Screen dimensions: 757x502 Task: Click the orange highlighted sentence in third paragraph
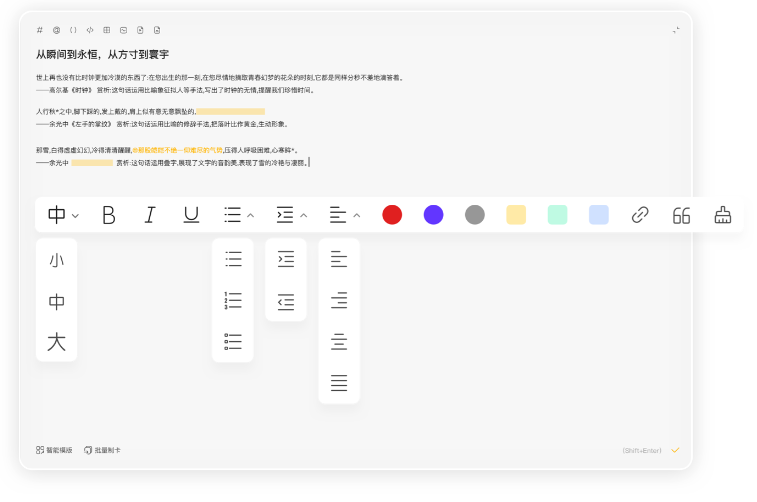(x=178, y=150)
